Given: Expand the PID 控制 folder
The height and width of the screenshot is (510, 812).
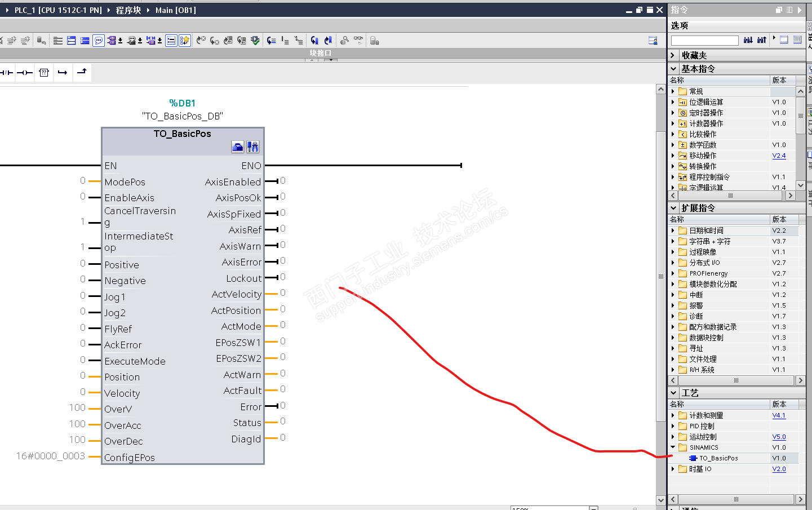Looking at the screenshot, I should (x=673, y=426).
